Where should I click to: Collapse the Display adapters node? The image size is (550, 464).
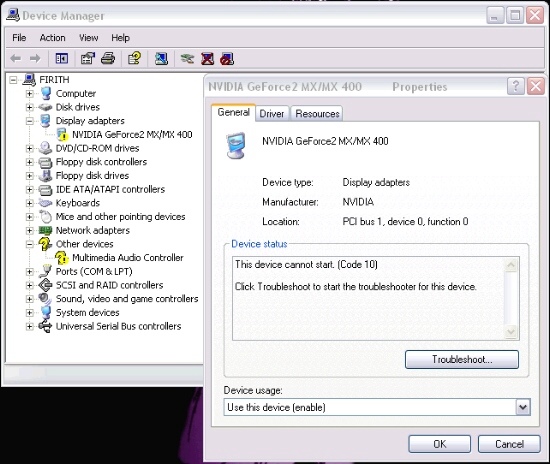[30, 121]
